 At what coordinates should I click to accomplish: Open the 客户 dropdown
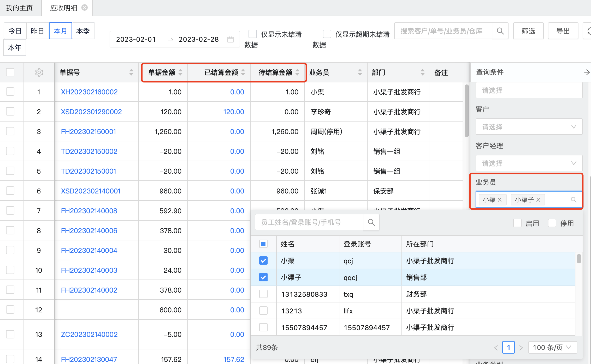click(529, 127)
